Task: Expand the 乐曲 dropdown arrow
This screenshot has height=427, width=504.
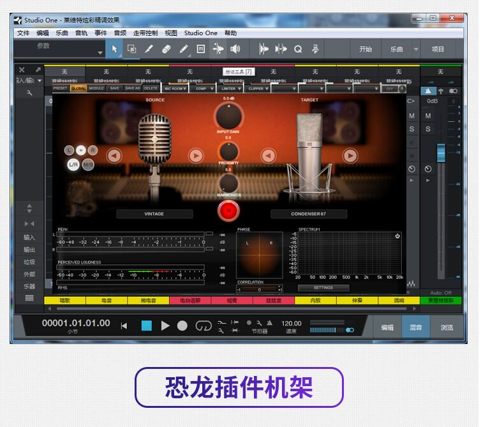Action: pyautogui.click(x=416, y=49)
